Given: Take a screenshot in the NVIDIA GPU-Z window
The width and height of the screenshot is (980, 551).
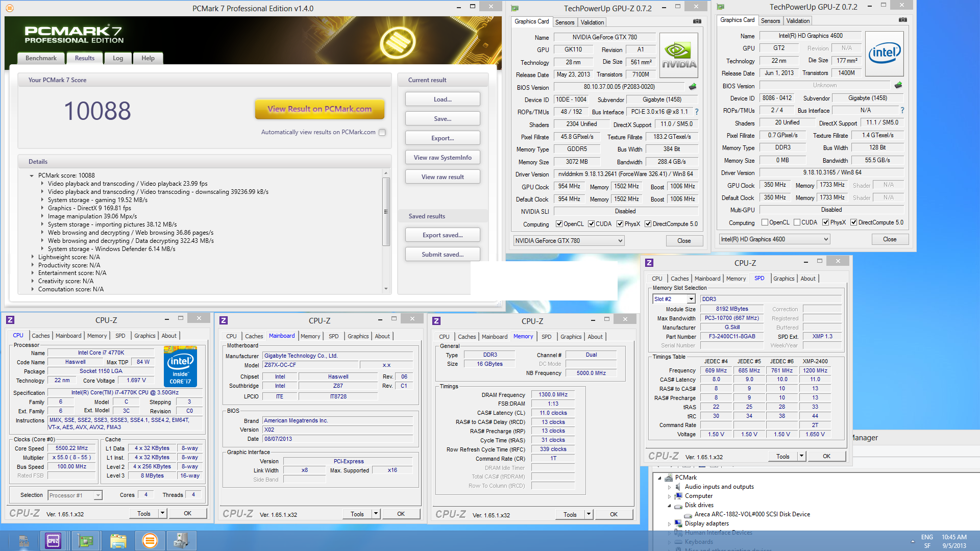Looking at the screenshot, I should (697, 21).
